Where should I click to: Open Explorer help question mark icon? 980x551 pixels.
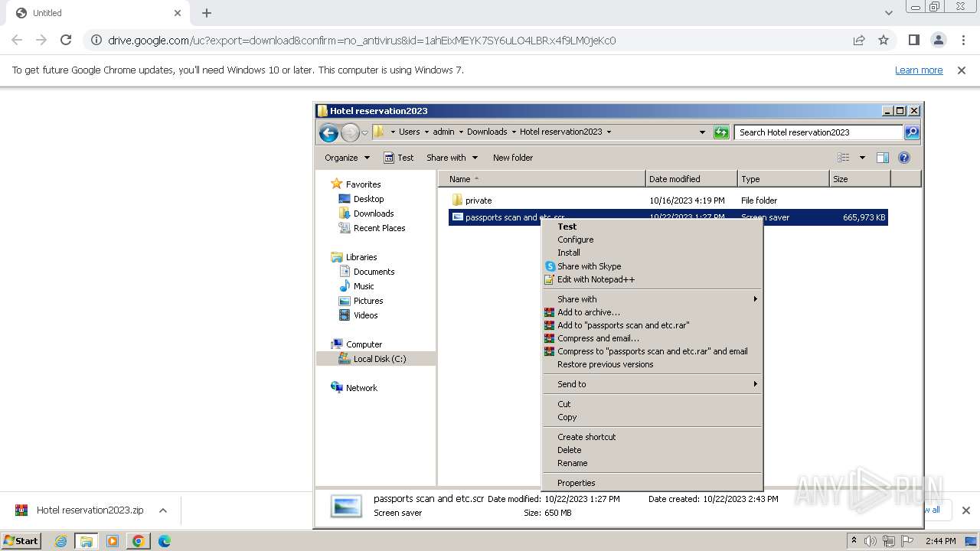904,158
